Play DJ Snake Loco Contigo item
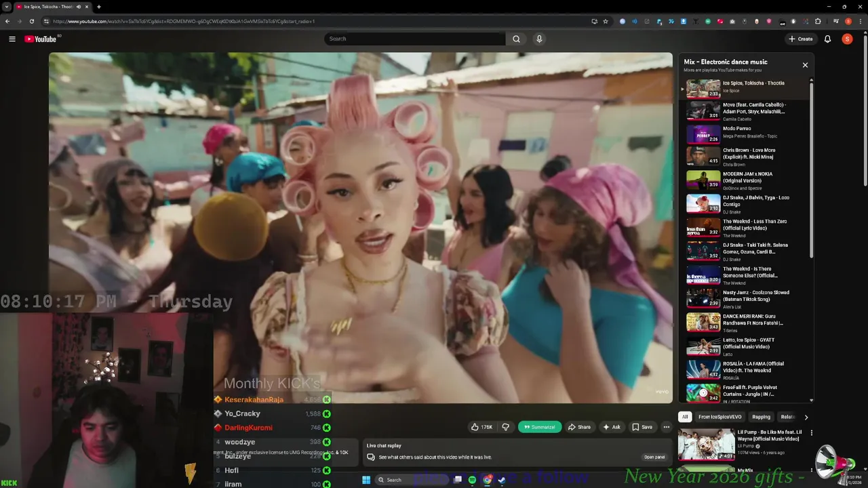Screen dimensions: 868x488 tap(745, 204)
